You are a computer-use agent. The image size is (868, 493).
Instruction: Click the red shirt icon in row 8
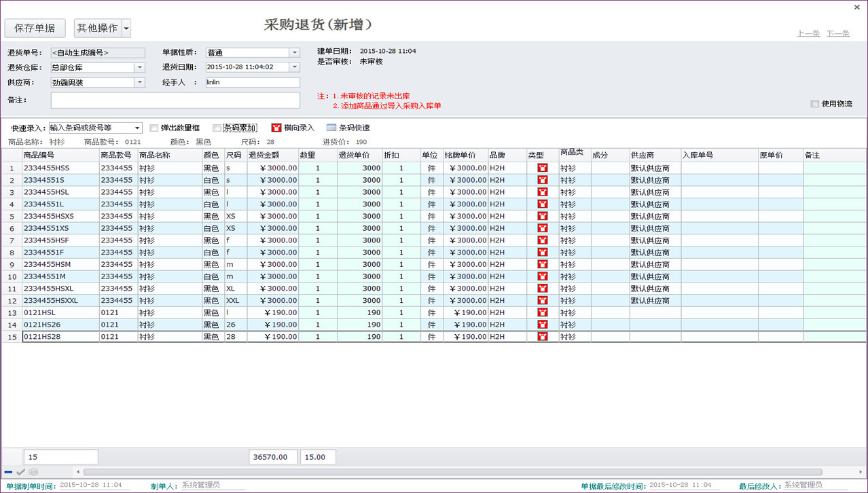click(542, 253)
